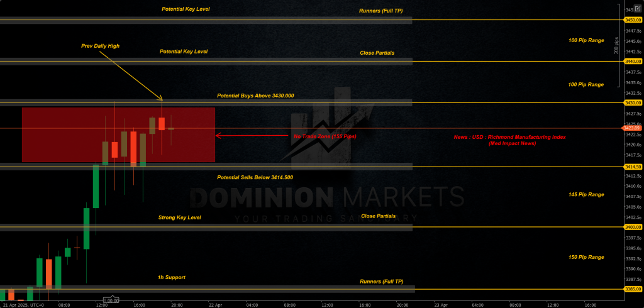Click the 'No Trade Zone (155 Pips)' label
The height and width of the screenshot is (308, 644).
[325, 136]
